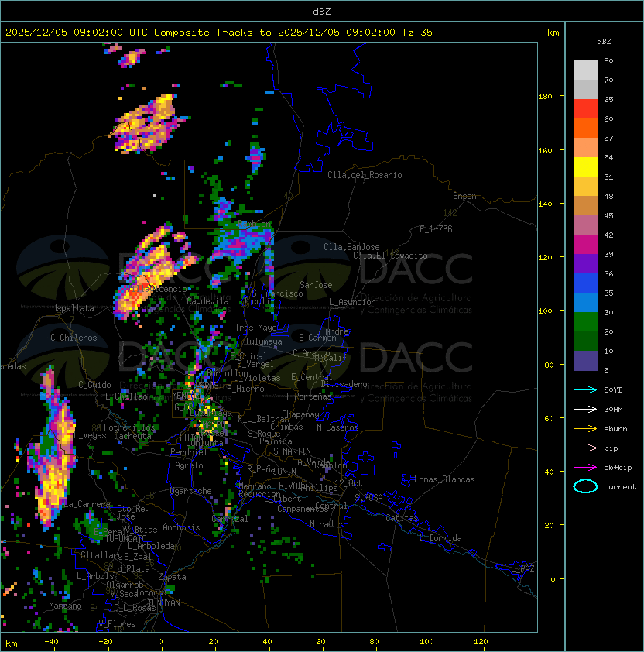Click the 'SanJose' map label

tap(316, 285)
